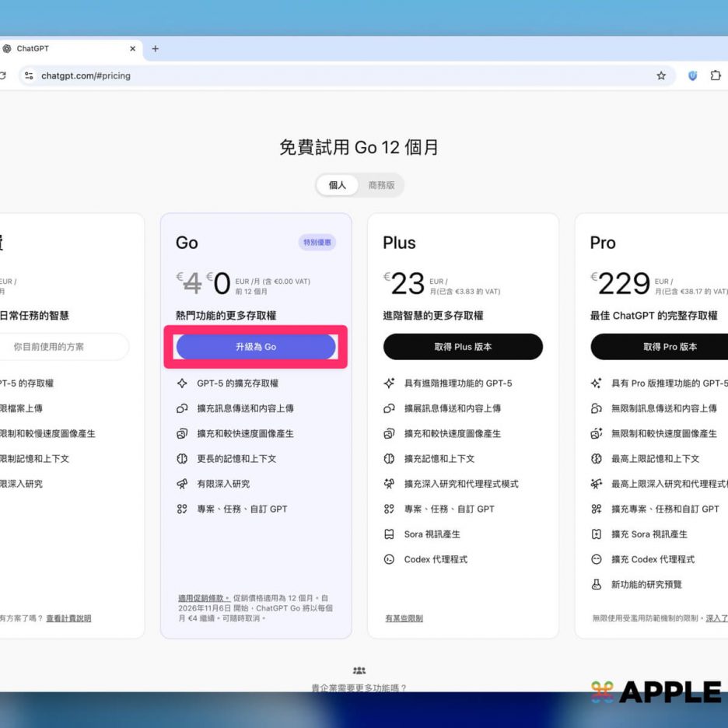The image size is (728, 728).
Task: Select the ChatGPT browser tab
Action: (62, 48)
